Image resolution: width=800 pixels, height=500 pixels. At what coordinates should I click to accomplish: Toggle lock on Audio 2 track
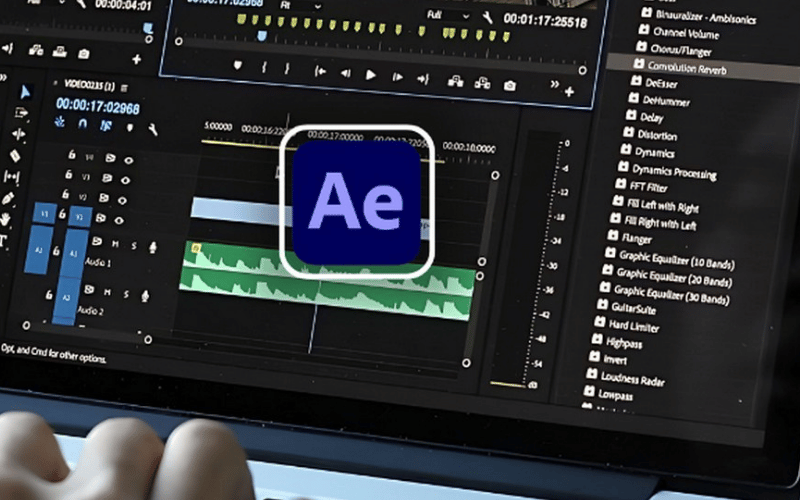pyautogui.click(x=48, y=295)
